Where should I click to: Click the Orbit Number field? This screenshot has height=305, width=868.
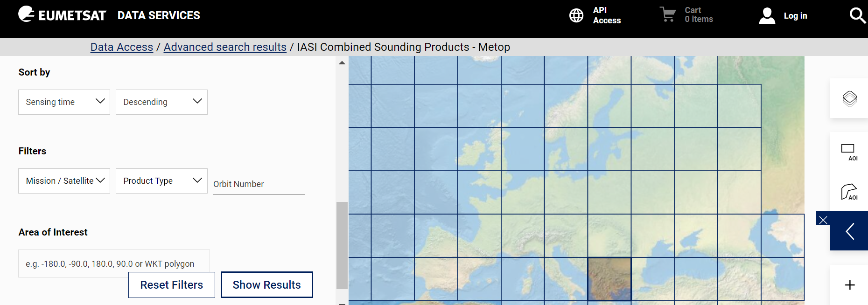259,184
